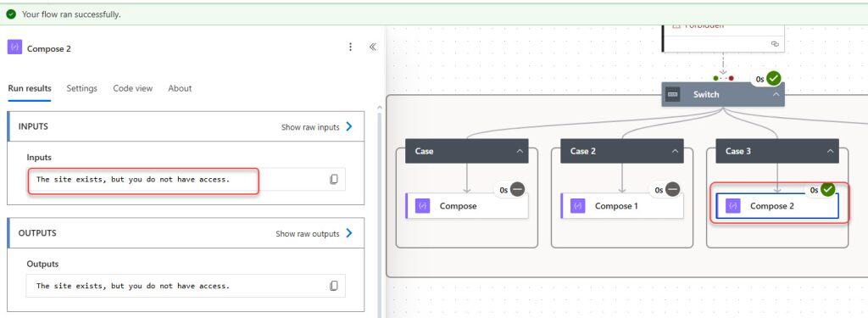Click the Case 3 header bar
The height and width of the screenshot is (318, 868).
777,151
